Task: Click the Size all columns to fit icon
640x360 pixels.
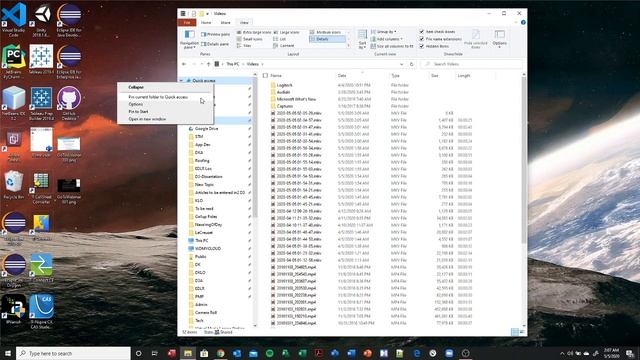Action: (x=392, y=46)
